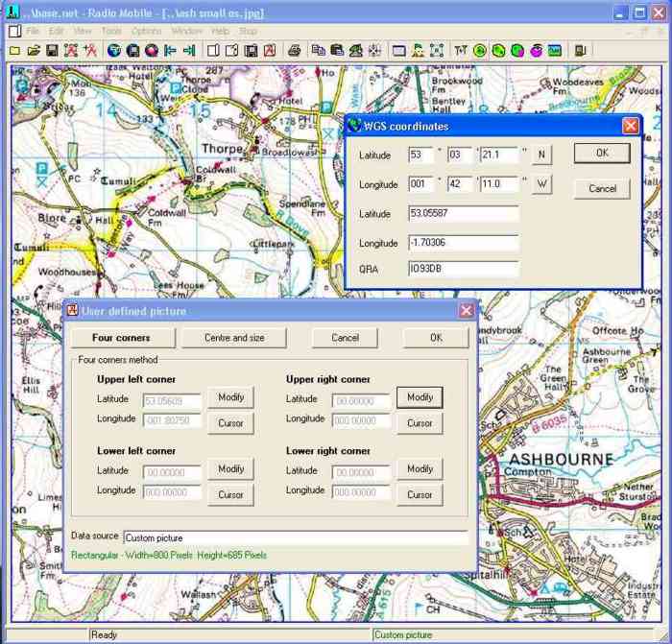The width and height of the screenshot is (672, 644).
Task: Open the Help menu
Action: click(220, 32)
